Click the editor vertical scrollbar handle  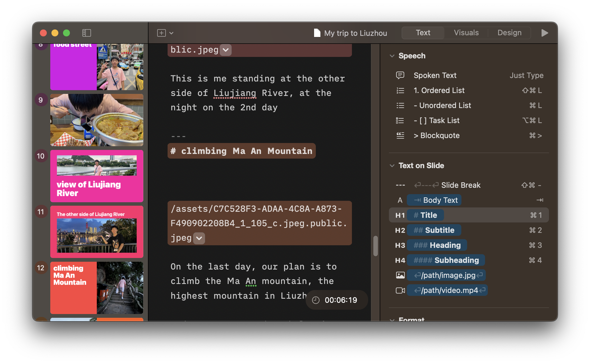coord(375,246)
